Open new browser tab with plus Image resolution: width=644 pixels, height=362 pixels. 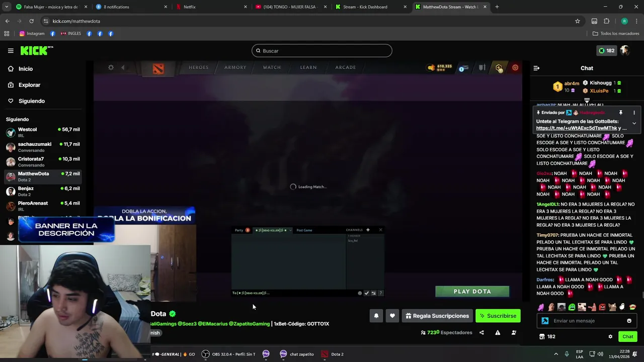coord(497,7)
